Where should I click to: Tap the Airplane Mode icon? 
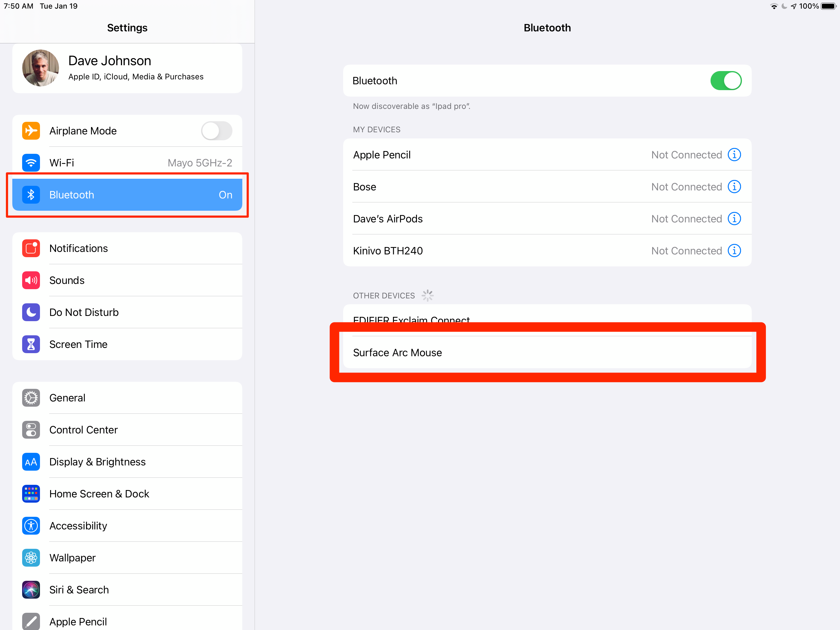point(30,130)
